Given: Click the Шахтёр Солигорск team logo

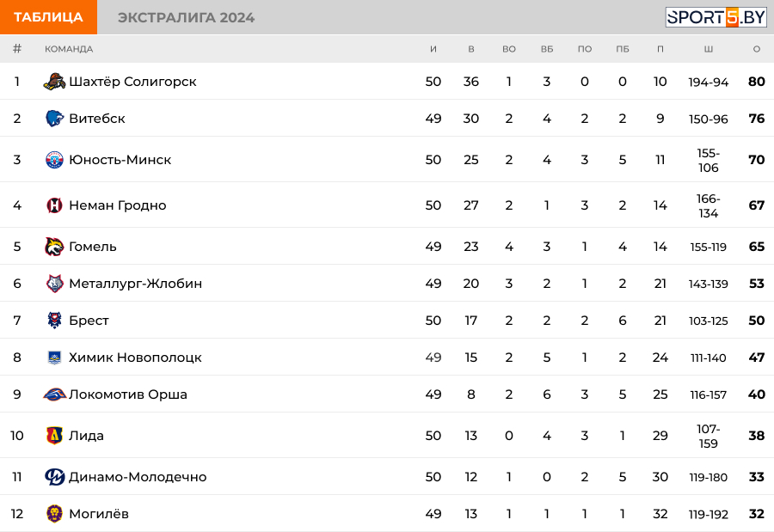Looking at the screenshot, I should click(x=54, y=82).
